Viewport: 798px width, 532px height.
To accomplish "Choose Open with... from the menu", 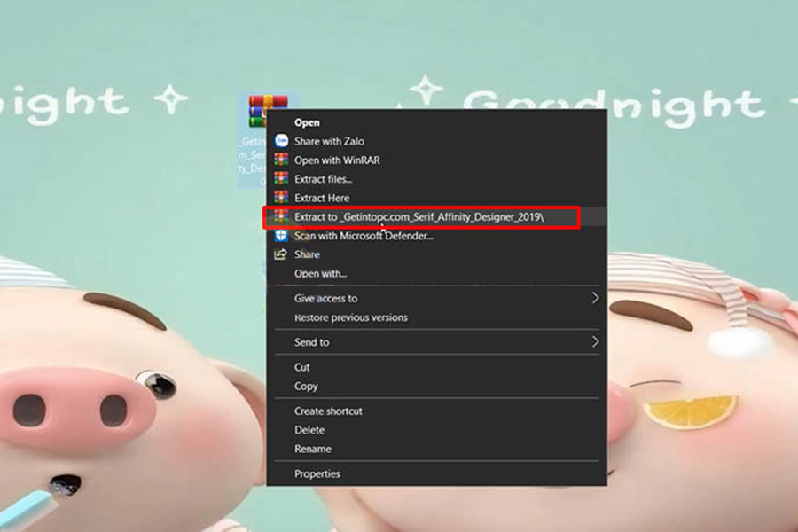I will coord(320,274).
